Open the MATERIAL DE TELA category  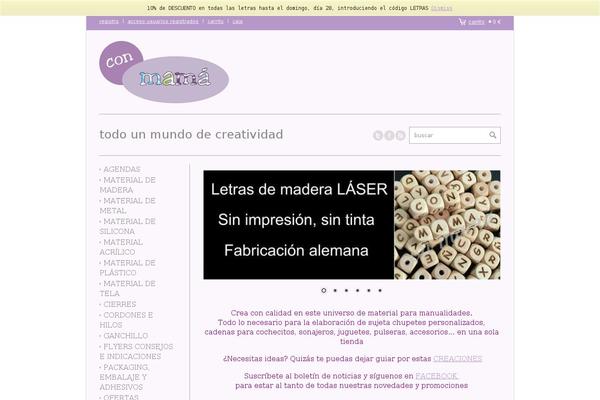click(127, 288)
